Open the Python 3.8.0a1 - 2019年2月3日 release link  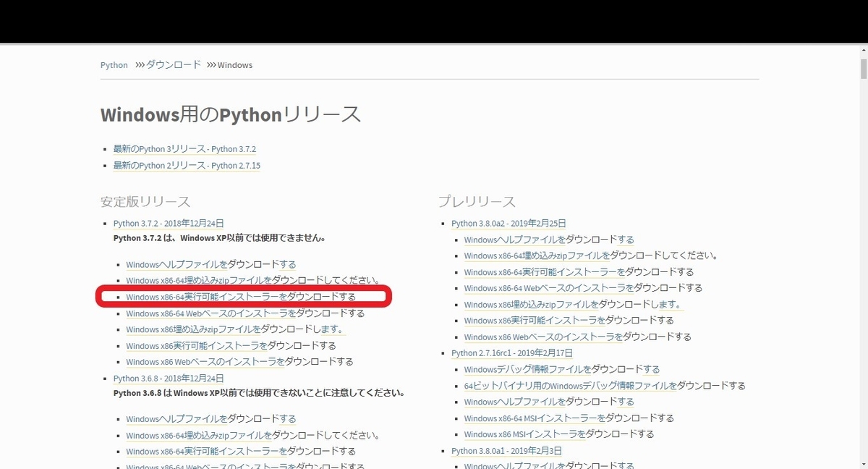(506, 451)
